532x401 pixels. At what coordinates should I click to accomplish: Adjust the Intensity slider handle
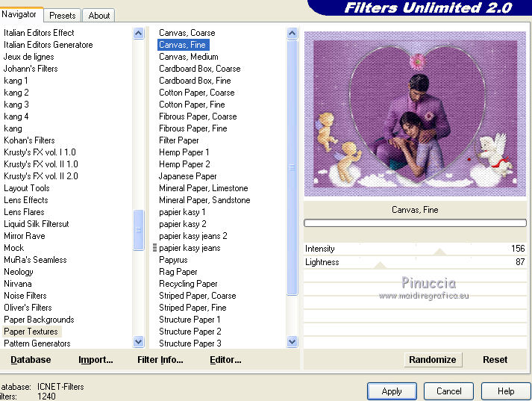(439, 252)
